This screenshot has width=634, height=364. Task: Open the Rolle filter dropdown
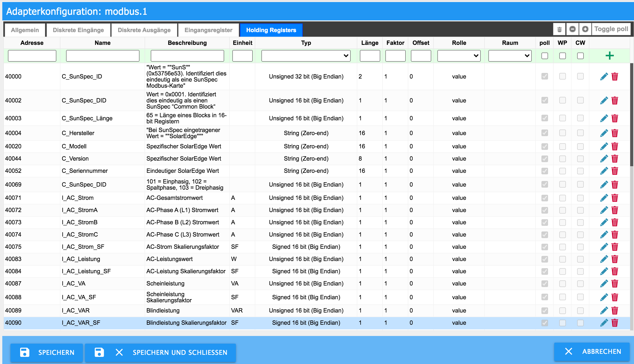(x=459, y=56)
